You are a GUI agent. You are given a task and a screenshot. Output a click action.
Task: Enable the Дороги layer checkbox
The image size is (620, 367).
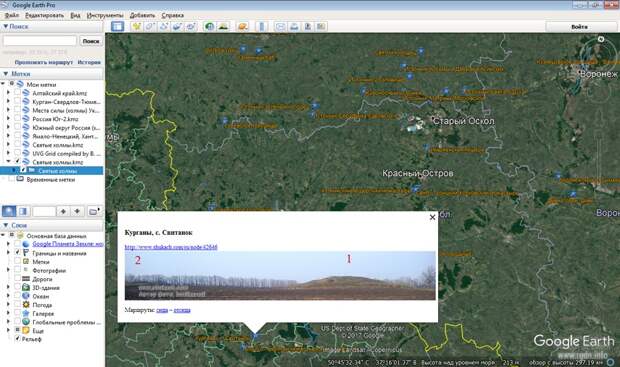[x=17, y=279]
